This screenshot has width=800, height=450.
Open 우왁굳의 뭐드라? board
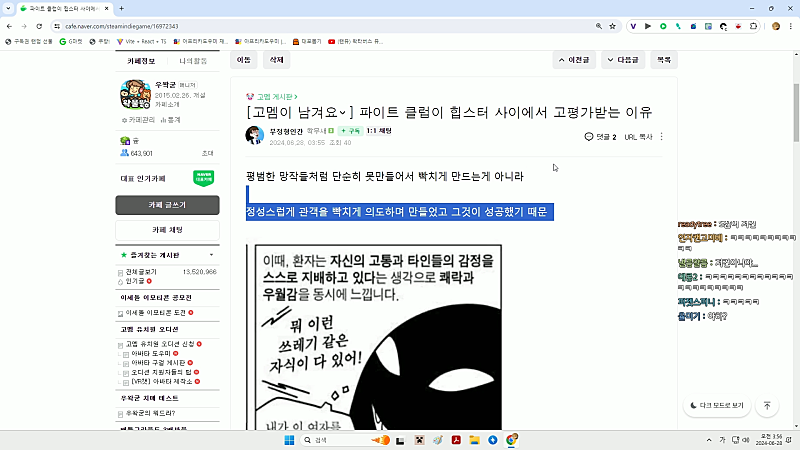[x=150, y=413]
